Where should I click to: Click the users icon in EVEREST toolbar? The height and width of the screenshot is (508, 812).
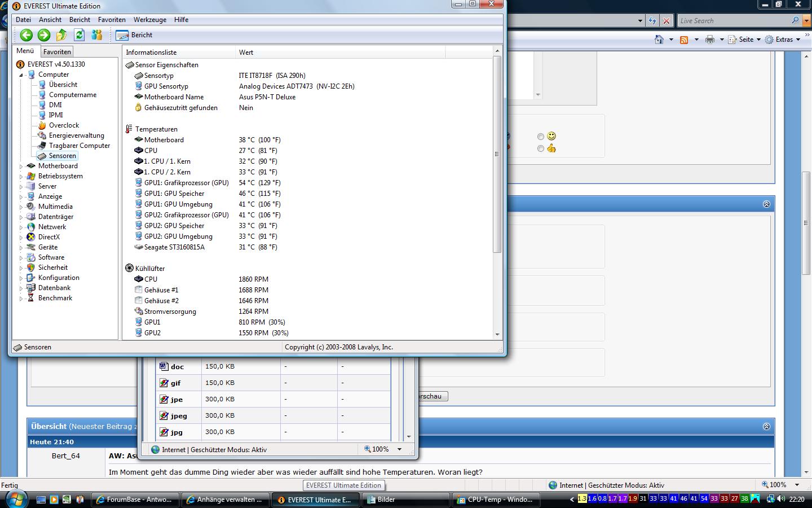[96, 35]
